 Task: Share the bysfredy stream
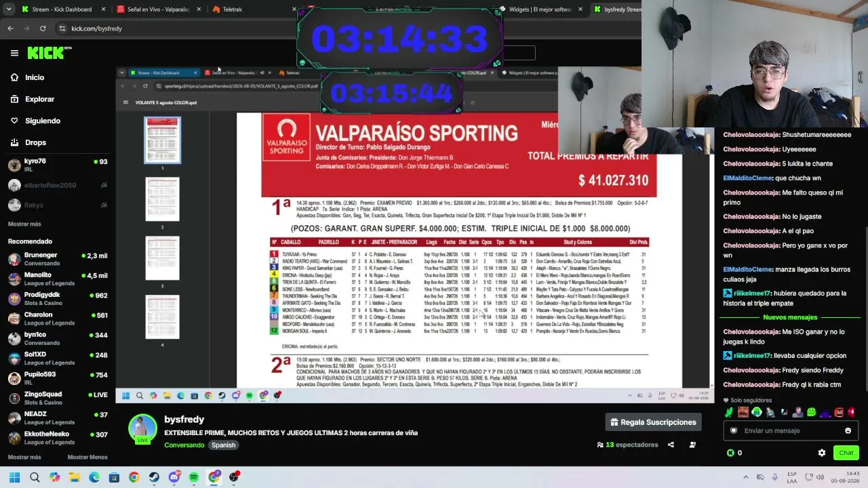coord(671,445)
